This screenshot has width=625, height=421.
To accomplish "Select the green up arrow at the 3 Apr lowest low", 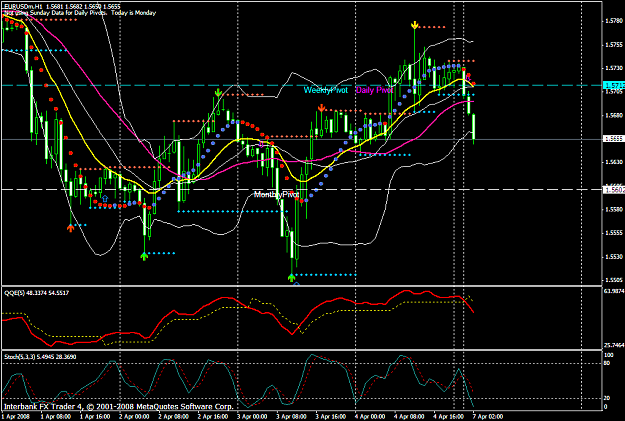I will coord(291,277).
